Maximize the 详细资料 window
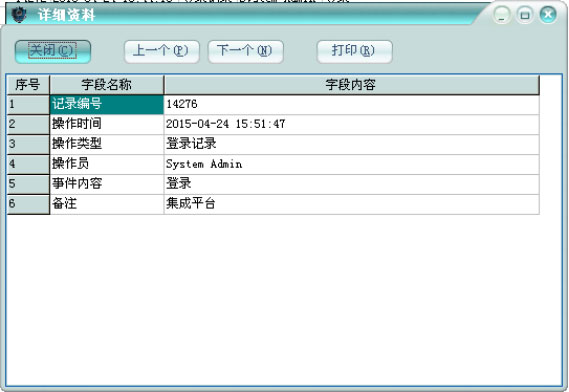This screenshot has height=392, width=569. pyautogui.click(x=525, y=15)
